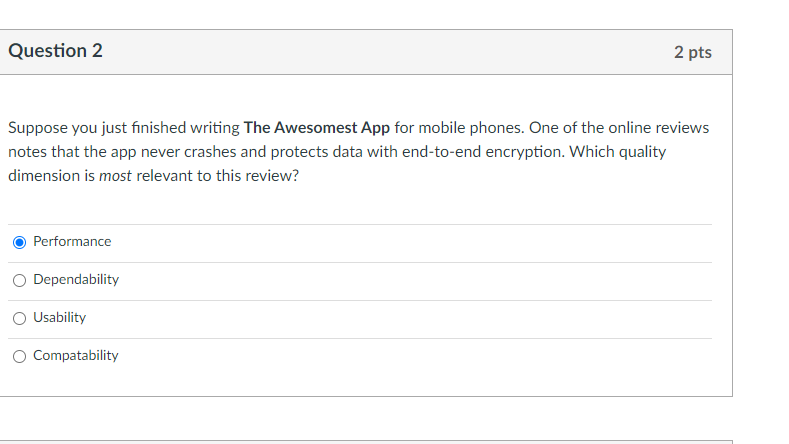Viewport: 789px width, 444px height.
Task: Click the Dependability answer label text
Action: [x=76, y=280]
